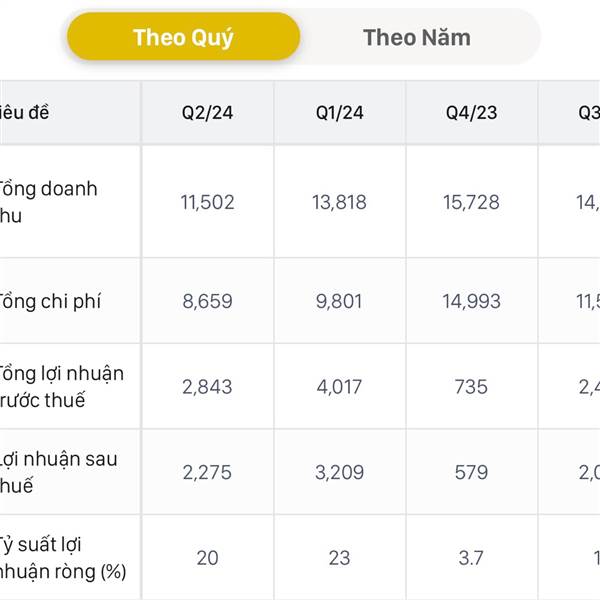The height and width of the screenshot is (600, 600).
Task: Select pre-tax profit 4,017 cell
Action: (340, 386)
